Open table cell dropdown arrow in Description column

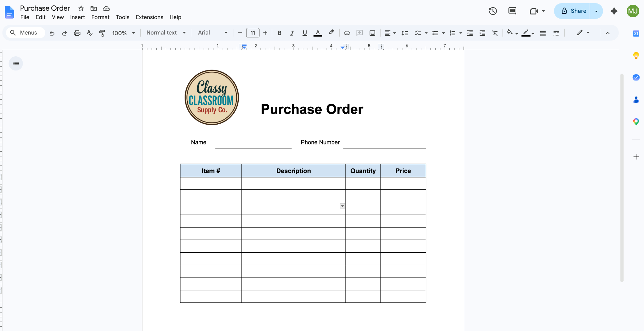pyautogui.click(x=342, y=206)
